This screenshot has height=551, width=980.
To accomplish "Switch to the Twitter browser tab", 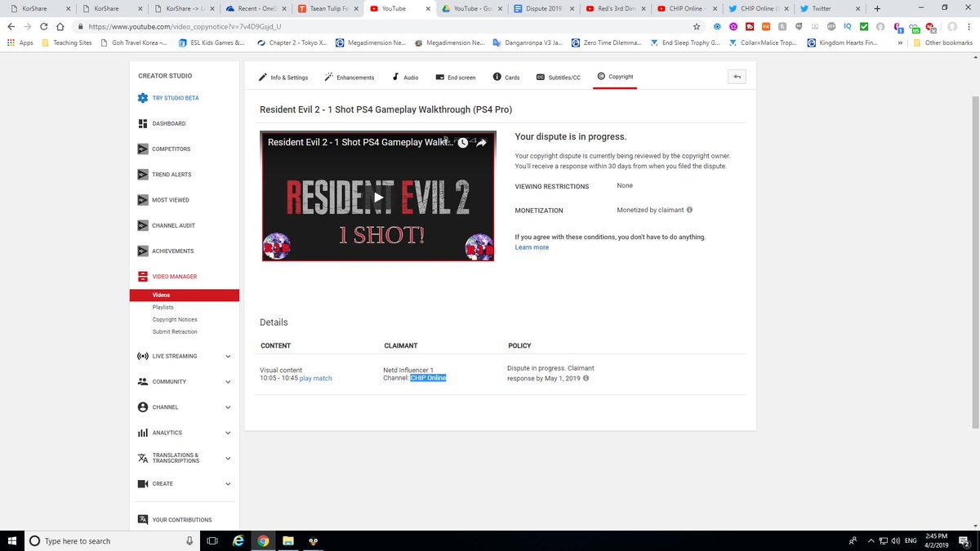I will pos(828,8).
